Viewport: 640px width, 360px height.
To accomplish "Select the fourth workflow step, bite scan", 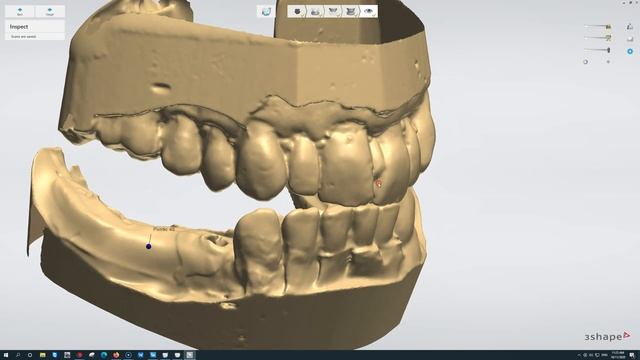I will point(350,11).
